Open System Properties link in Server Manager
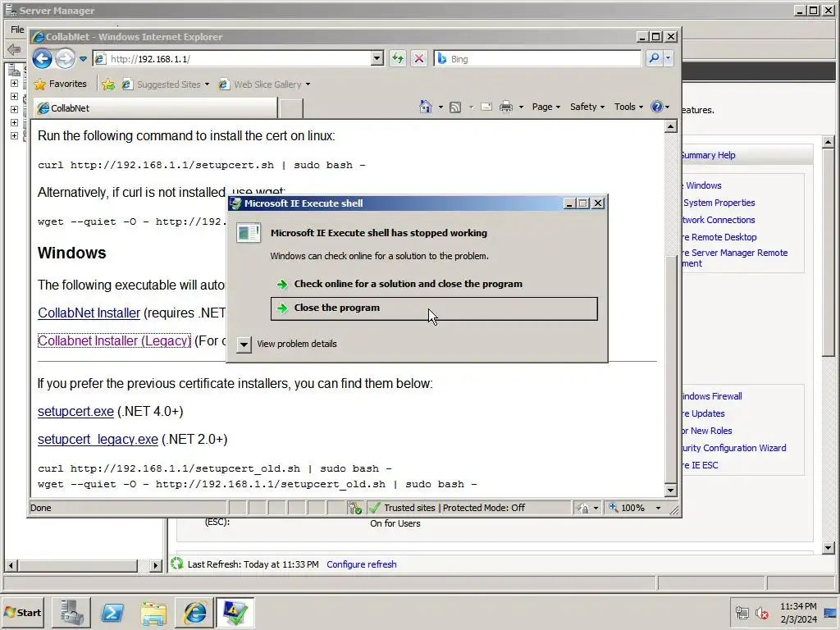This screenshot has height=630, width=840. click(x=719, y=203)
